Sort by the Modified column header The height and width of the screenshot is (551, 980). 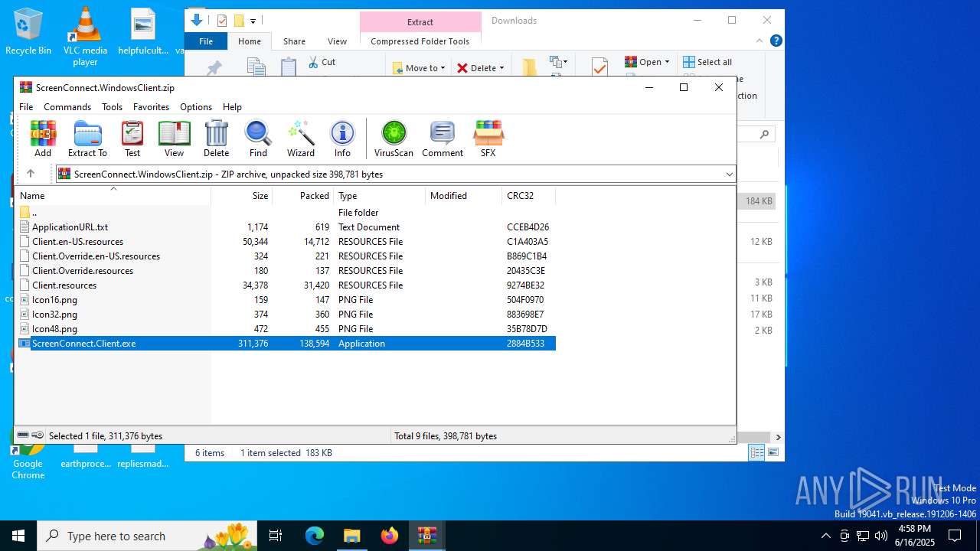click(x=464, y=196)
